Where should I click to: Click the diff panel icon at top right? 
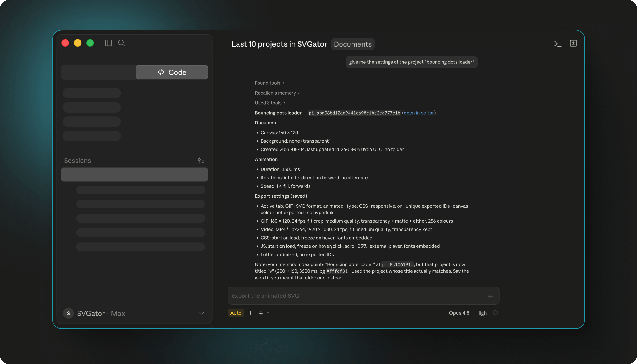(x=573, y=43)
